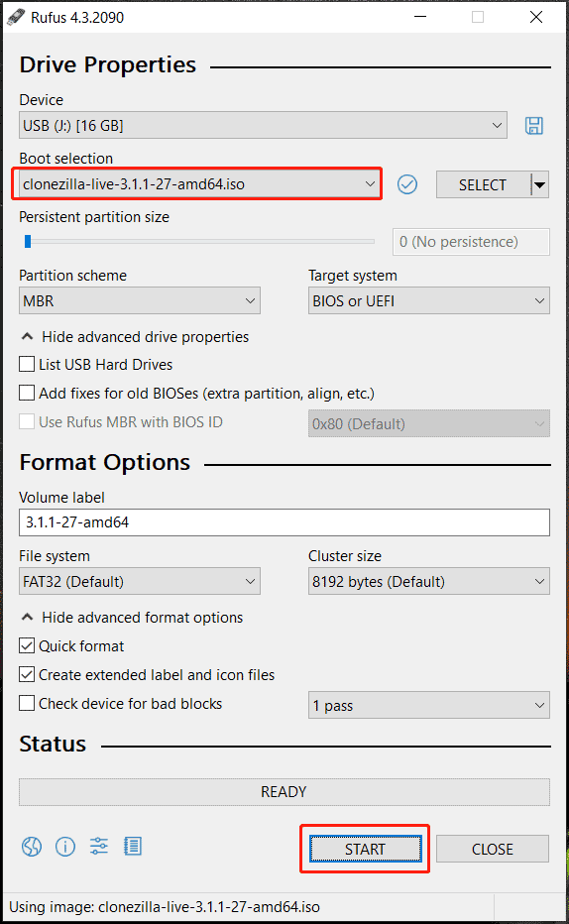569x924 pixels.
Task: Open language selection globe icon
Action: (x=32, y=847)
